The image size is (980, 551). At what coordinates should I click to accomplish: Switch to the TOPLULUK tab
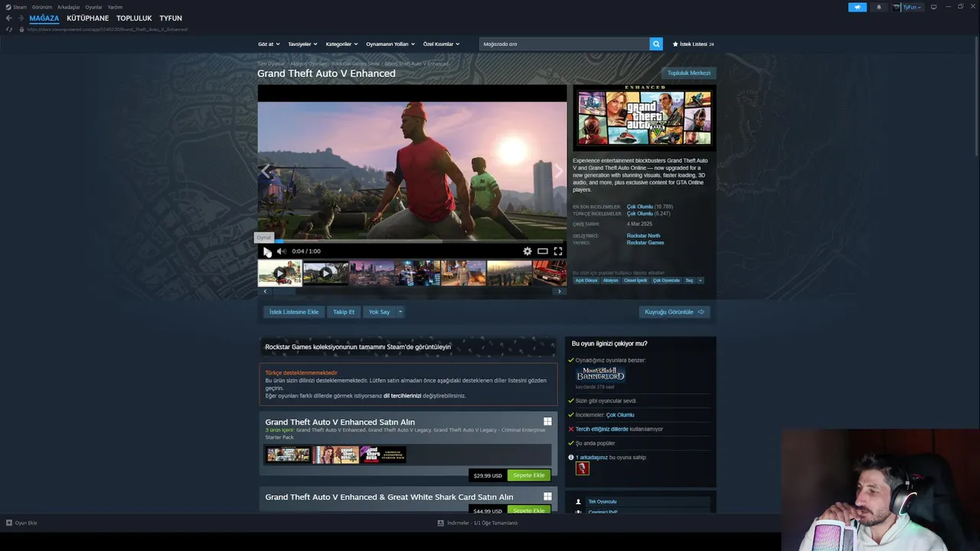click(134, 18)
